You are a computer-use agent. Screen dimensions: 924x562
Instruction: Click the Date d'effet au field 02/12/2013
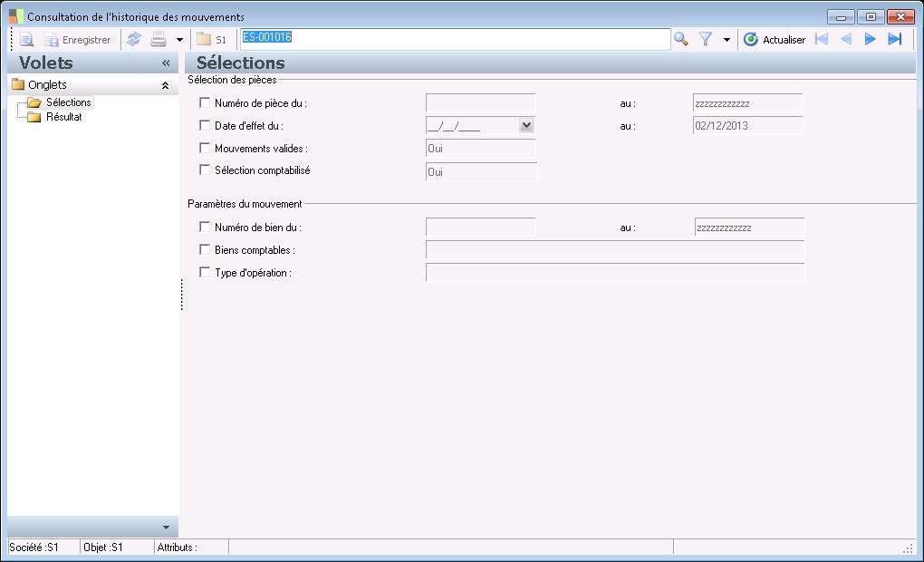point(747,125)
